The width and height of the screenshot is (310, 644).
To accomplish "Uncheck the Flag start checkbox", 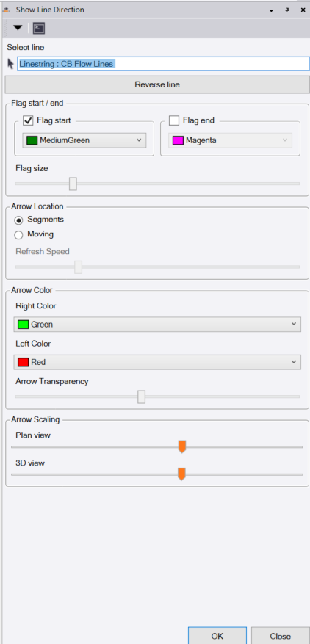I will (x=28, y=120).
